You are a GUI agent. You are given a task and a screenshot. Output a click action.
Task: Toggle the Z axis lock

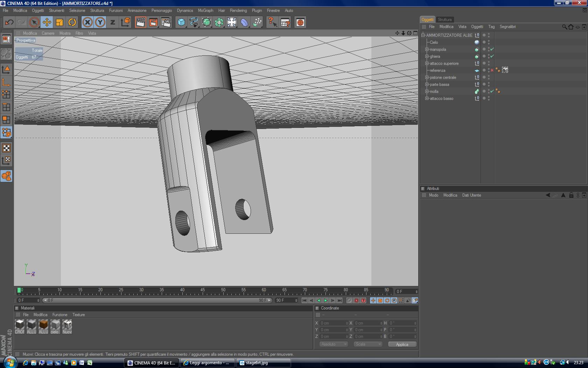pos(112,22)
